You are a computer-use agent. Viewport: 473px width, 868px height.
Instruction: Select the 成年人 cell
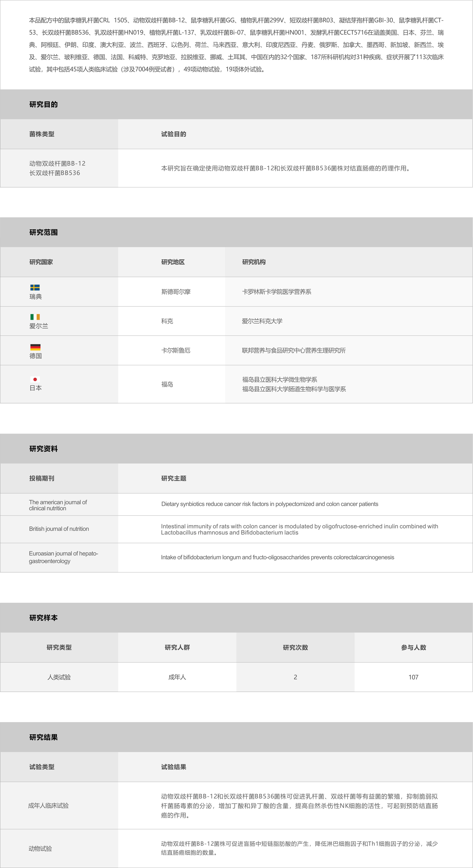coord(177,677)
